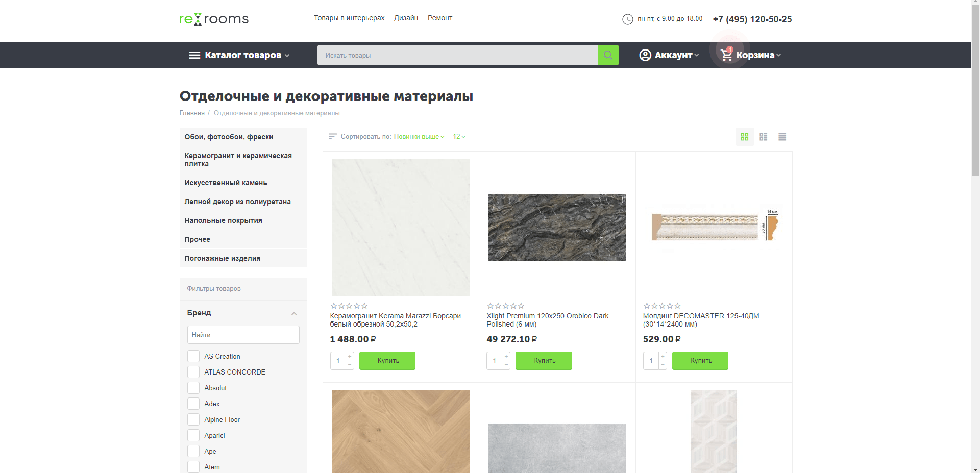Click the green search magnifier button

point(608,55)
